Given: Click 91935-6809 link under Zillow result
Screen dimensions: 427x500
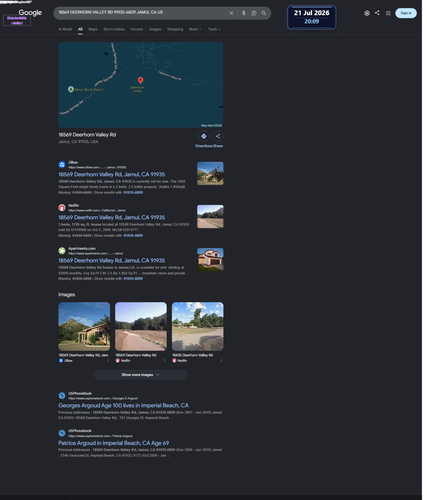Looking at the screenshot, I should [133, 192].
